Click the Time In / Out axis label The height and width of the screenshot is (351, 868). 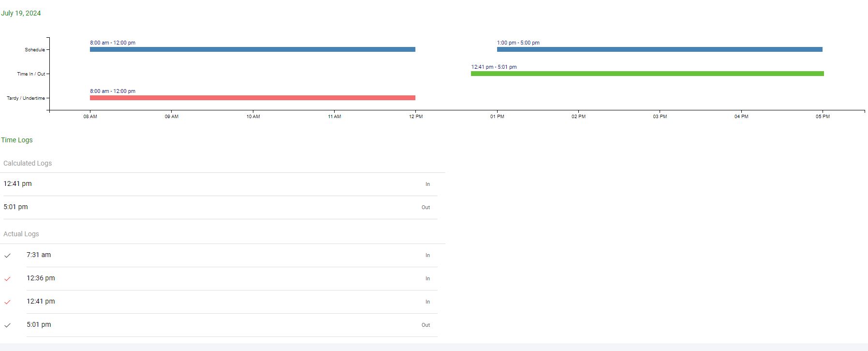[x=31, y=74]
